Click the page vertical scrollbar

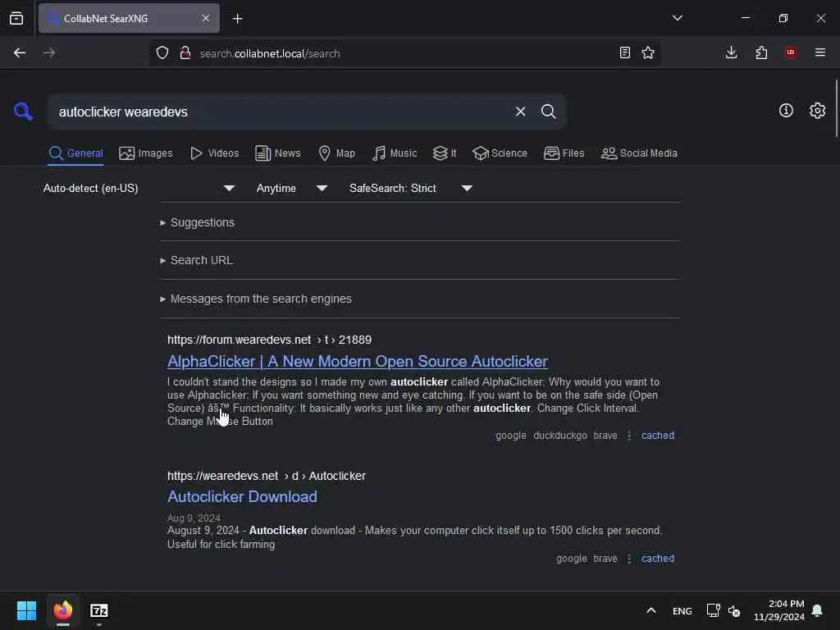836,107
